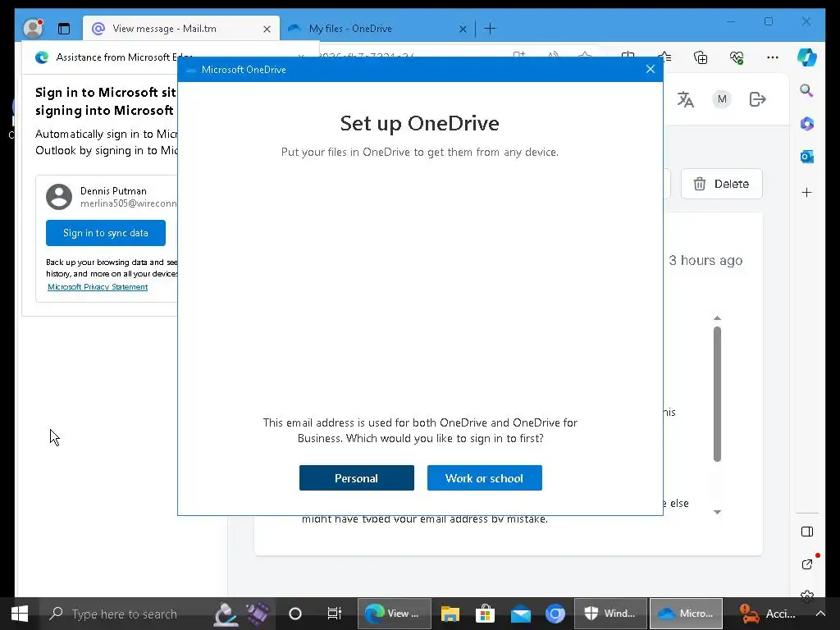Open Favorites list icon in toolbar

click(664, 57)
